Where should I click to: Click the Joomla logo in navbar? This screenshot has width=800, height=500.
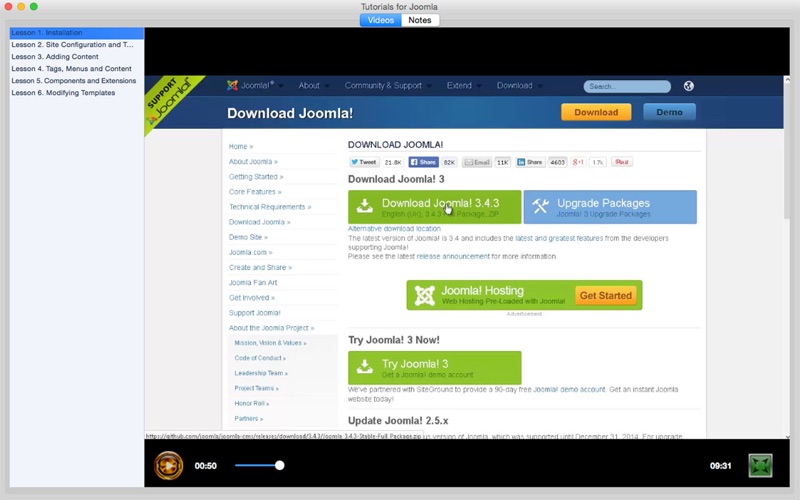pos(232,85)
